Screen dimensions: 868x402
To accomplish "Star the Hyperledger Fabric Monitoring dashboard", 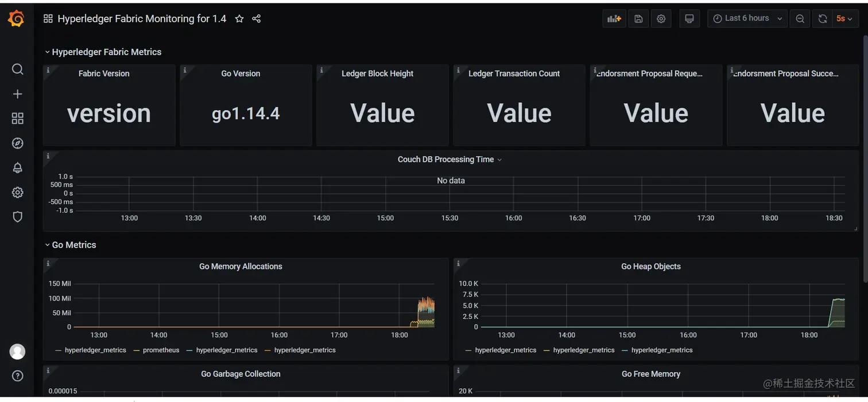I will coord(239,19).
